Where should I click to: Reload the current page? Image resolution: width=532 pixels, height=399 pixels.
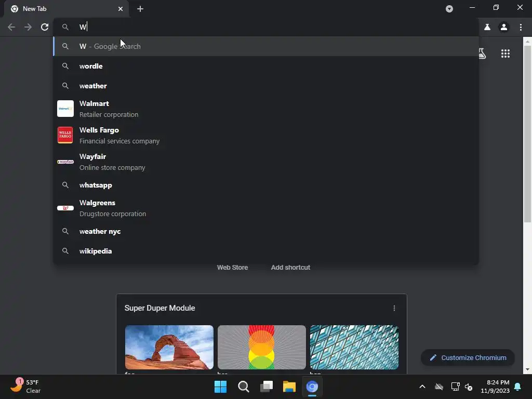tap(45, 27)
